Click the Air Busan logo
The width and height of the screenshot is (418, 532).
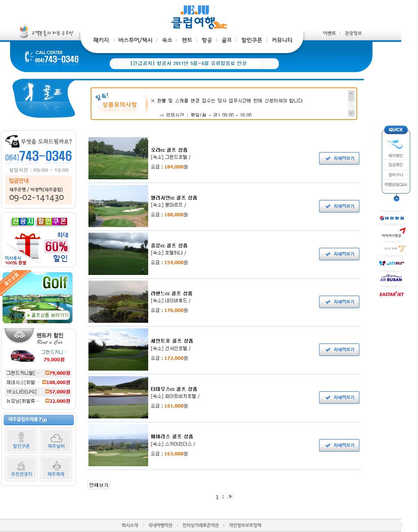[391, 279]
